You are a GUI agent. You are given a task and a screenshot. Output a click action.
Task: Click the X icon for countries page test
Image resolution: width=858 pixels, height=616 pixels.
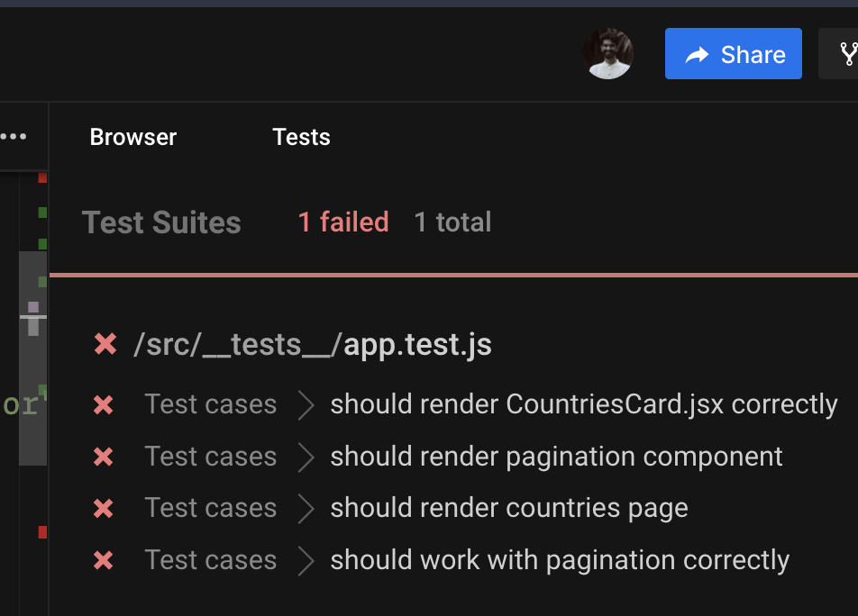coord(104,508)
